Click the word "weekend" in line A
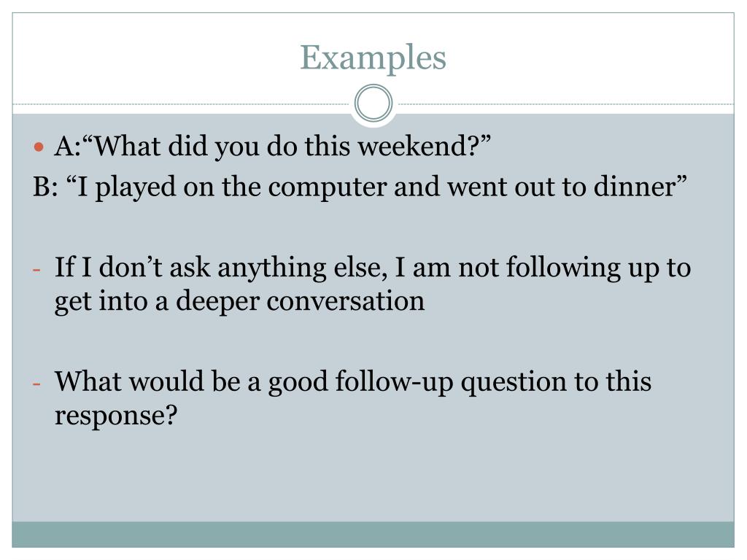This screenshot has width=747, height=560. (x=413, y=146)
